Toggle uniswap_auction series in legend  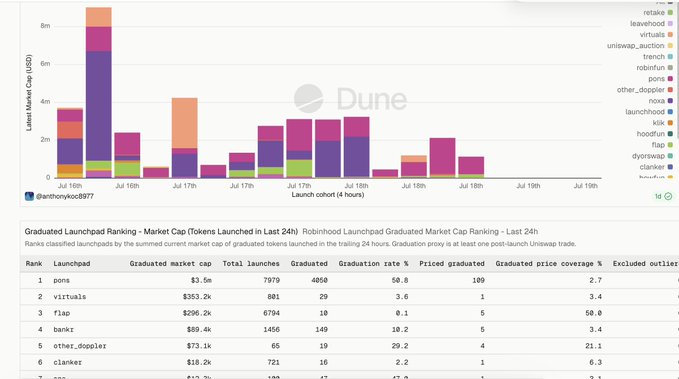point(640,45)
